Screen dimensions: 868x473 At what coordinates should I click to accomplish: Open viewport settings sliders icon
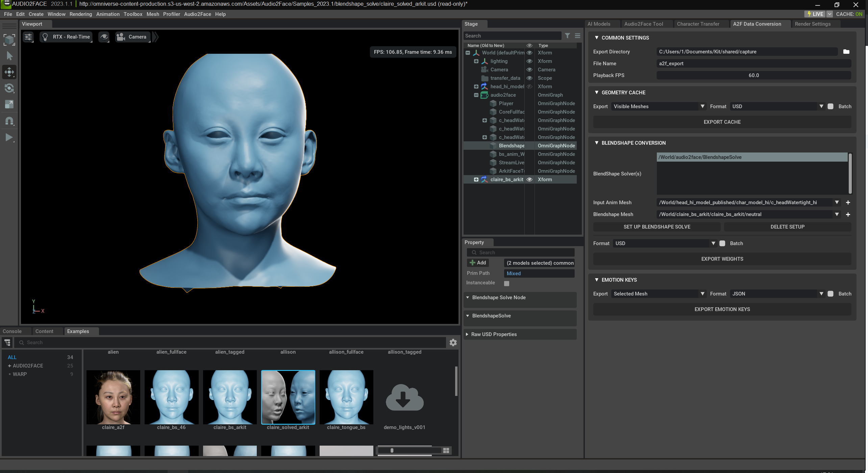pos(28,37)
